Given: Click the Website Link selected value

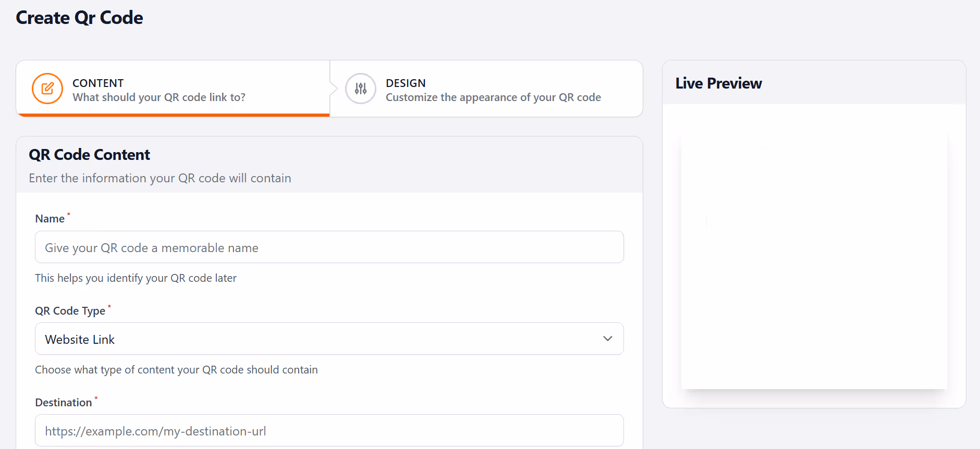Looking at the screenshot, I should pyautogui.click(x=79, y=339).
